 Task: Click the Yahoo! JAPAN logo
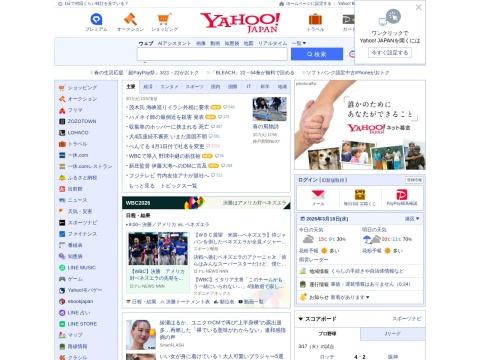click(240, 22)
